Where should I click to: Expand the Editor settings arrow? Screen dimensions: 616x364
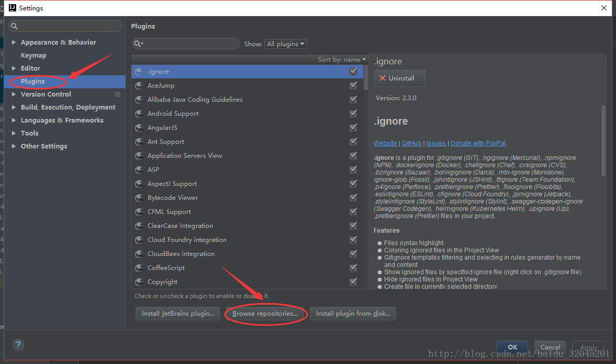tap(14, 68)
